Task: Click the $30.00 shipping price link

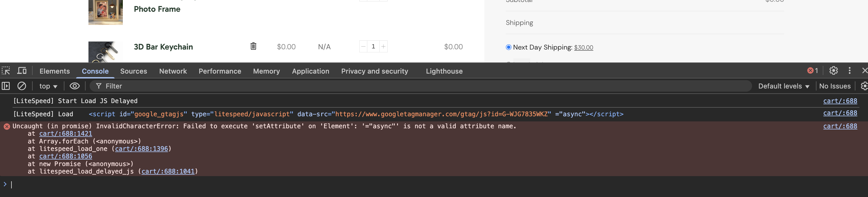Action: point(584,48)
